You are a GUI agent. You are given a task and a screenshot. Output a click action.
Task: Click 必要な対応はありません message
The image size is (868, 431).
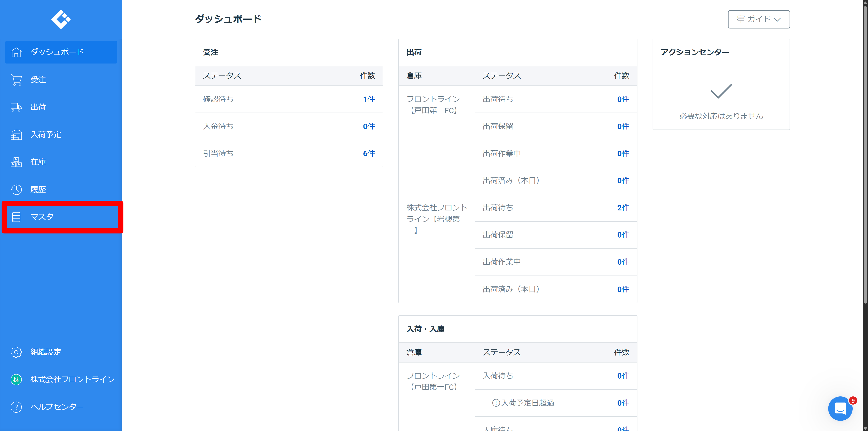[x=721, y=116]
